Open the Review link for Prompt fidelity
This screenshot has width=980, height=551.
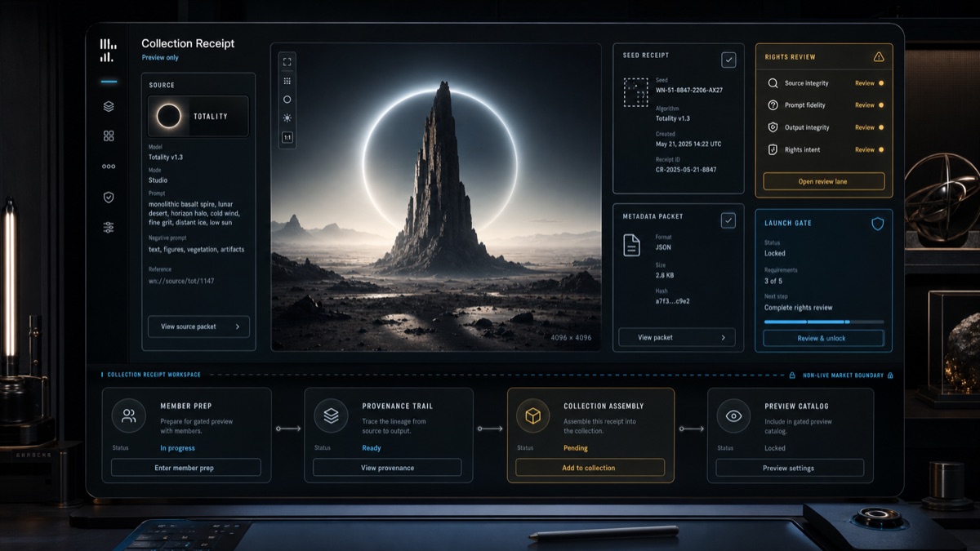[864, 105]
